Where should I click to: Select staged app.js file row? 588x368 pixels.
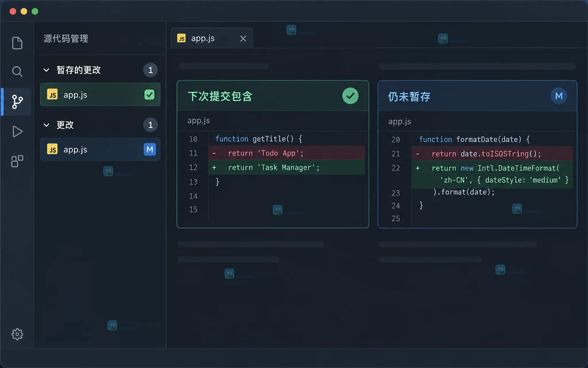[100, 95]
